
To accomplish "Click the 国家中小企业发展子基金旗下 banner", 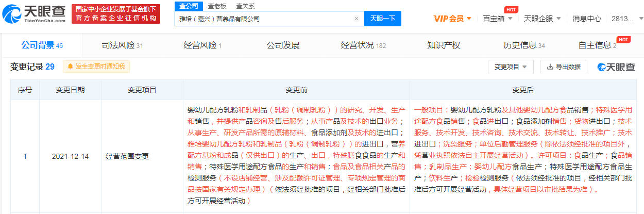I will click(115, 14).
